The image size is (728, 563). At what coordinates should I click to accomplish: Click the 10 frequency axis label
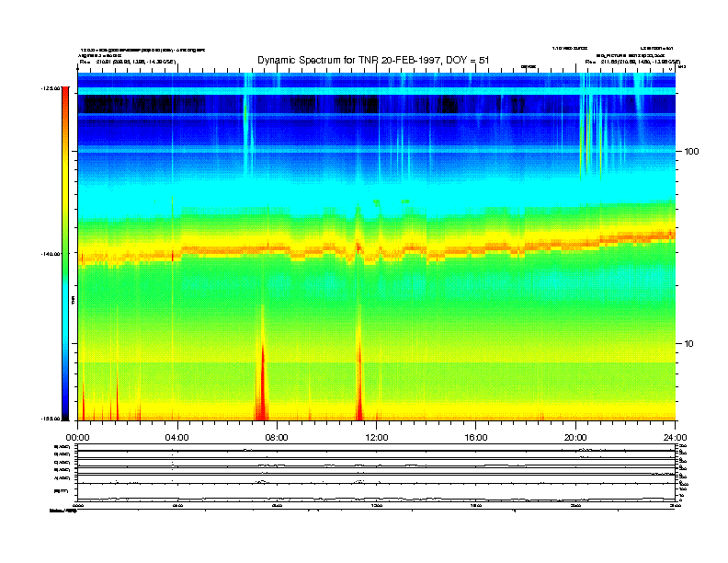coord(689,344)
